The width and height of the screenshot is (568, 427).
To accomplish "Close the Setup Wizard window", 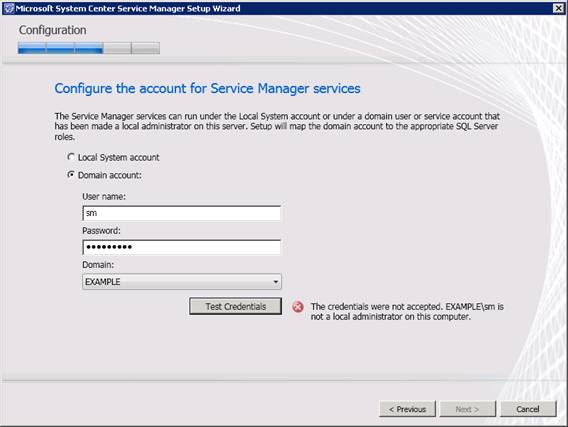I will [x=558, y=8].
